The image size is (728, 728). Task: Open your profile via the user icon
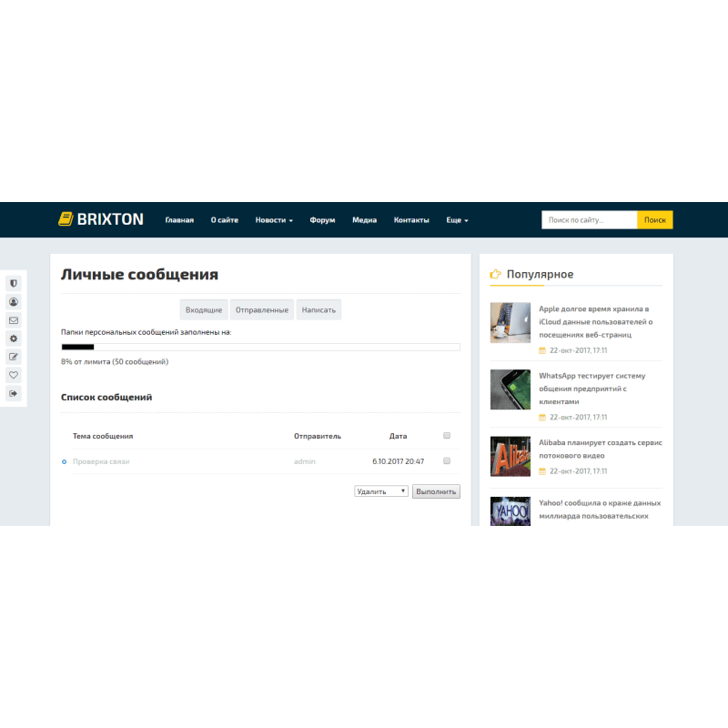13,301
